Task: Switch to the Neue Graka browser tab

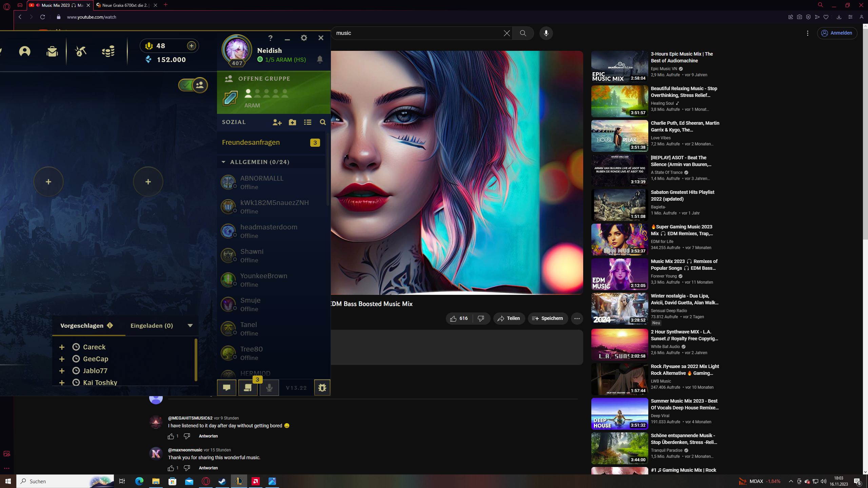Action: pos(125,5)
